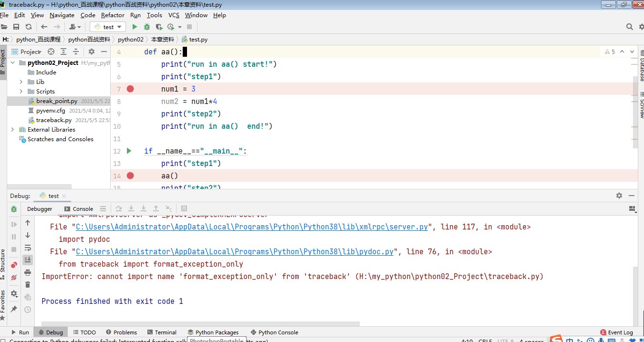Image resolution: width=644 pixels, height=342 pixels.
Task: Toggle soft-wrap in console sidebar
Action: click(x=28, y=248)
